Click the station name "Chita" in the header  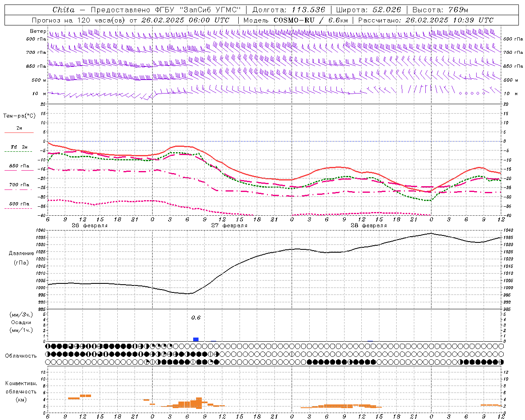(x=64, y=10)
